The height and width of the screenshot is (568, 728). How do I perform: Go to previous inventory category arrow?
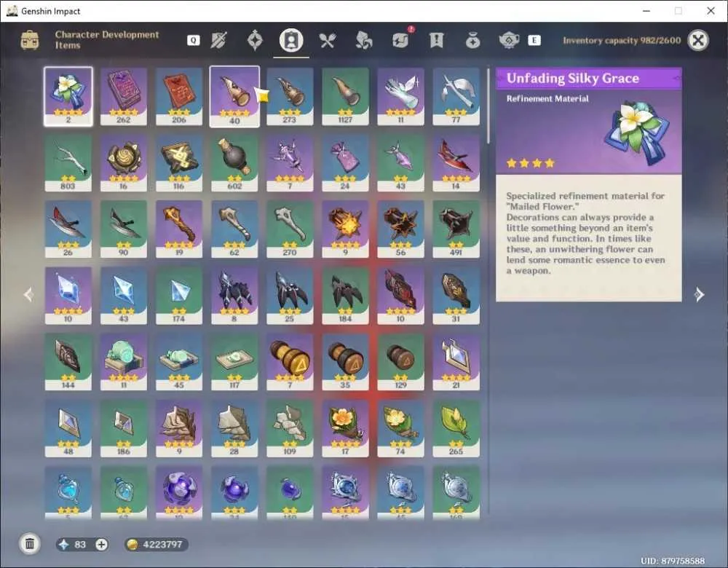(x=28, y=294)
